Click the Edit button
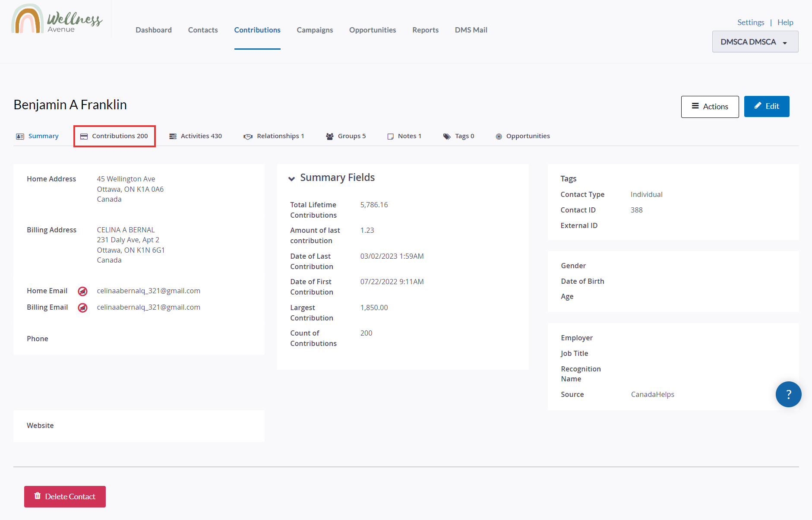The image size is (812, 520). [767, 106]
